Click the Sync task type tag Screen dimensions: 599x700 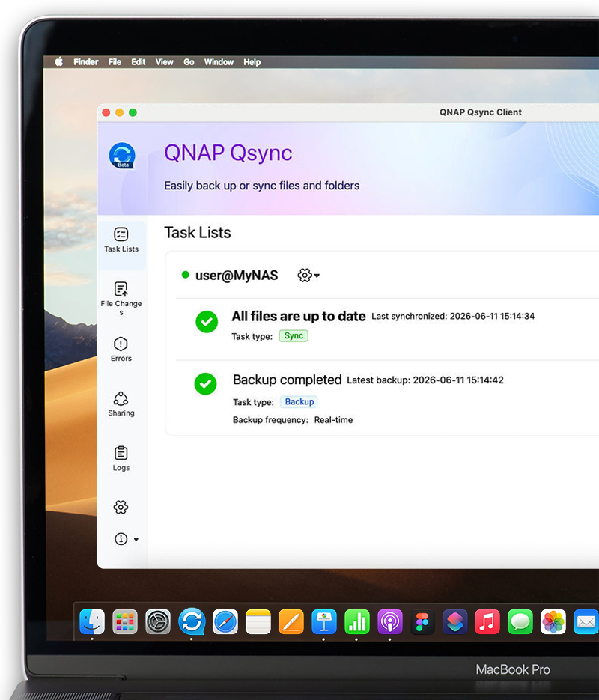294,335
